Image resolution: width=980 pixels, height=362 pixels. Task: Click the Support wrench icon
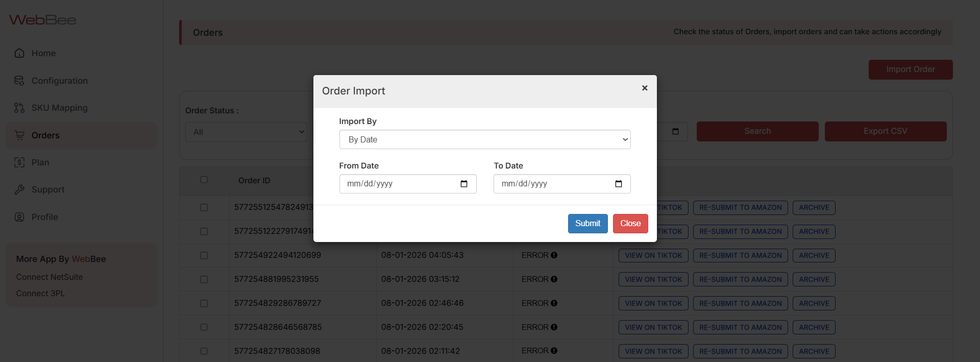pyautogui.click(x=19, y=189)
